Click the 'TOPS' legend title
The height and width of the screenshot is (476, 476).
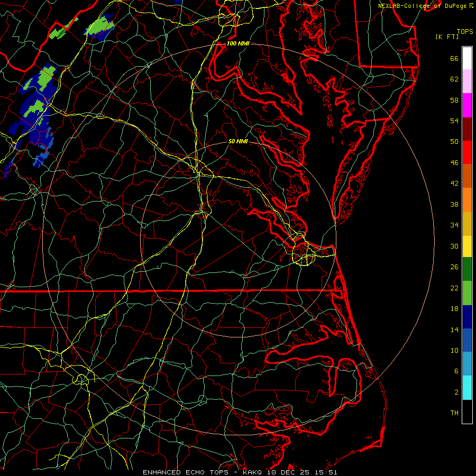(465, 31)
